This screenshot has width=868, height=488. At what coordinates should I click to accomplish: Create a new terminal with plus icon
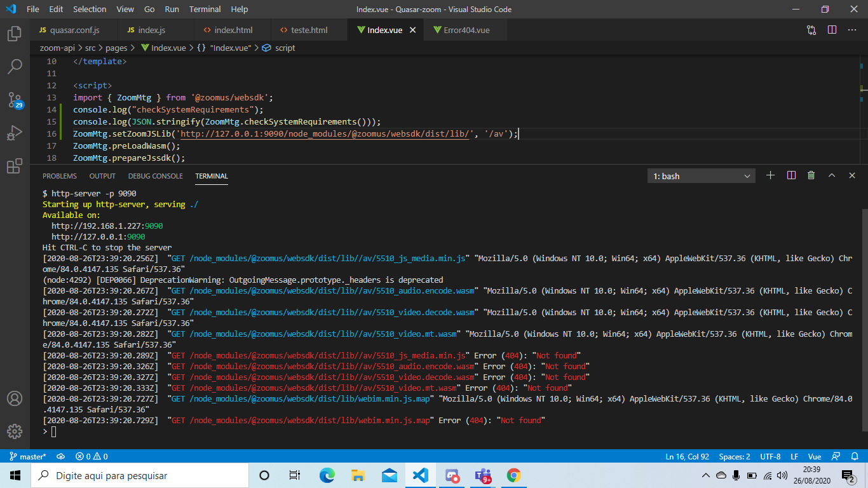(x=770, y=175)
